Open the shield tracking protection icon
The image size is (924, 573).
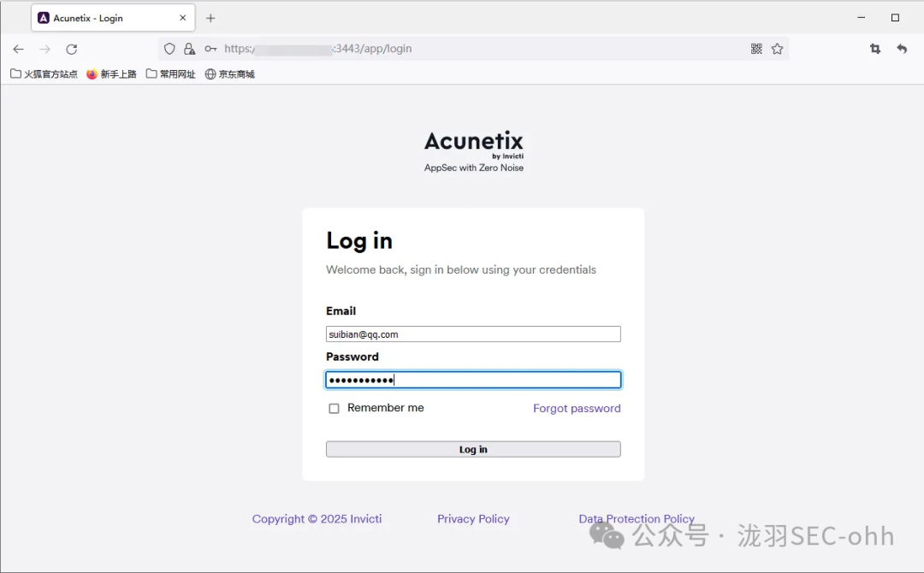[169, 49]
